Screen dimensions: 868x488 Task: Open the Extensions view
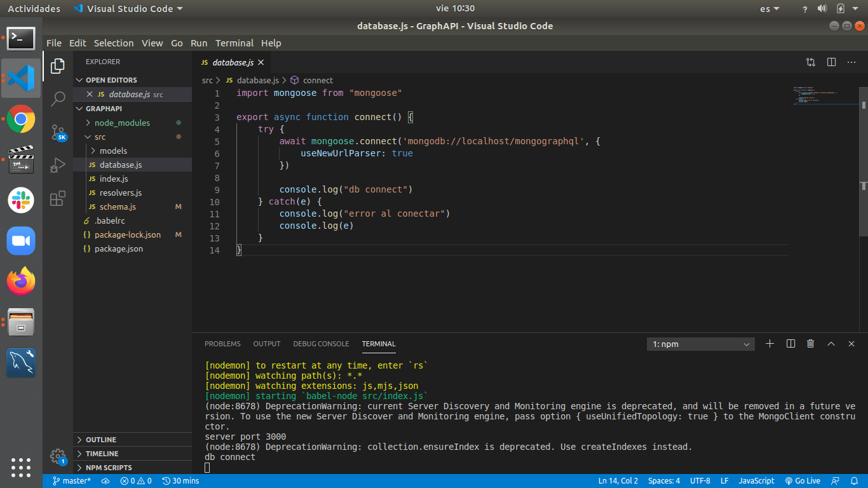pyautogui.click(x=58, y=198)
